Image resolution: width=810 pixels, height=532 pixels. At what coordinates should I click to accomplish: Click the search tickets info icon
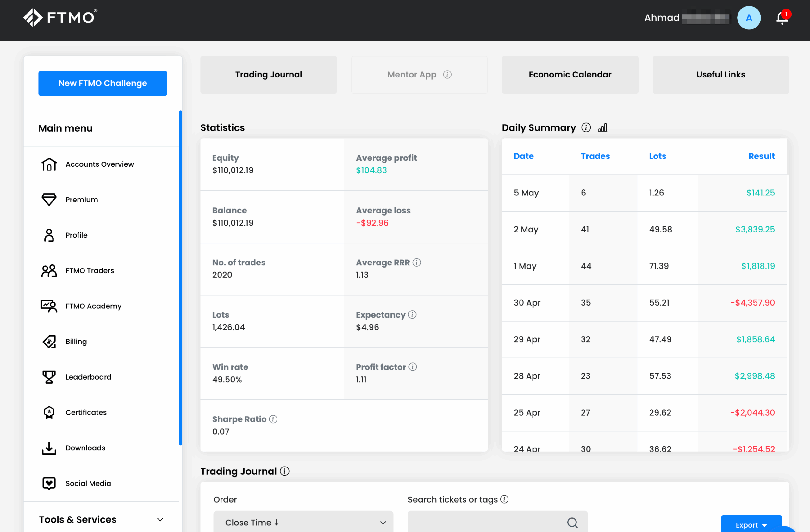tap(504, 499)
